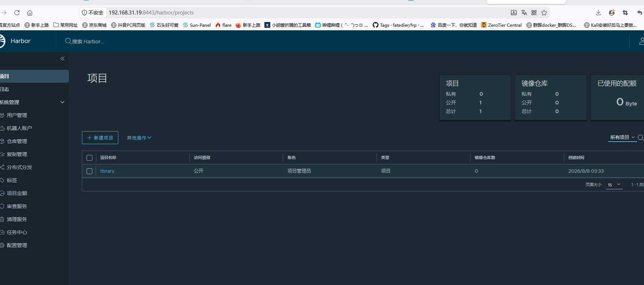Click the Harbor search magnifier icon
This screenshot has width=644, height=285.
click(68, 41)
